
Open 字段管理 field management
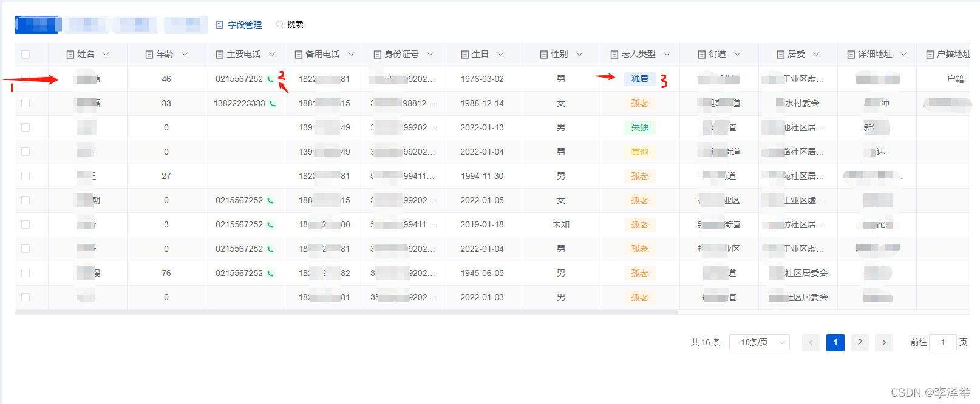click(239, 25)
